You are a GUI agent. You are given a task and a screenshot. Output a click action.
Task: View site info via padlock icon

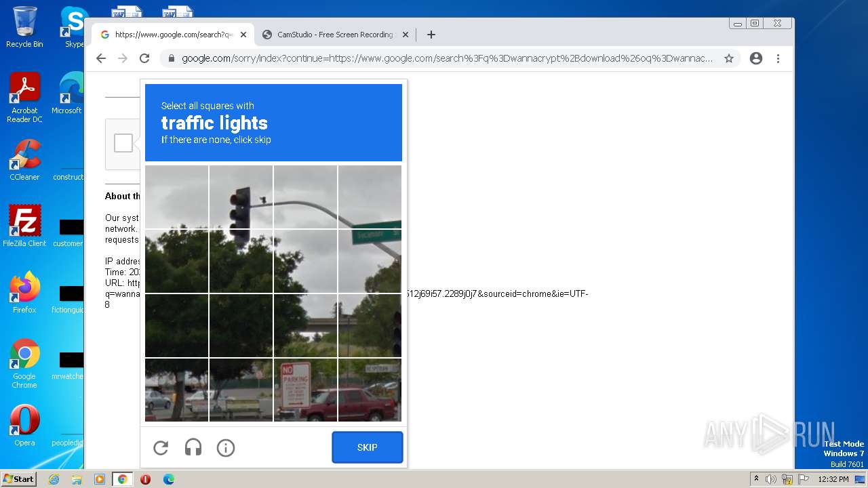[171, 58]
